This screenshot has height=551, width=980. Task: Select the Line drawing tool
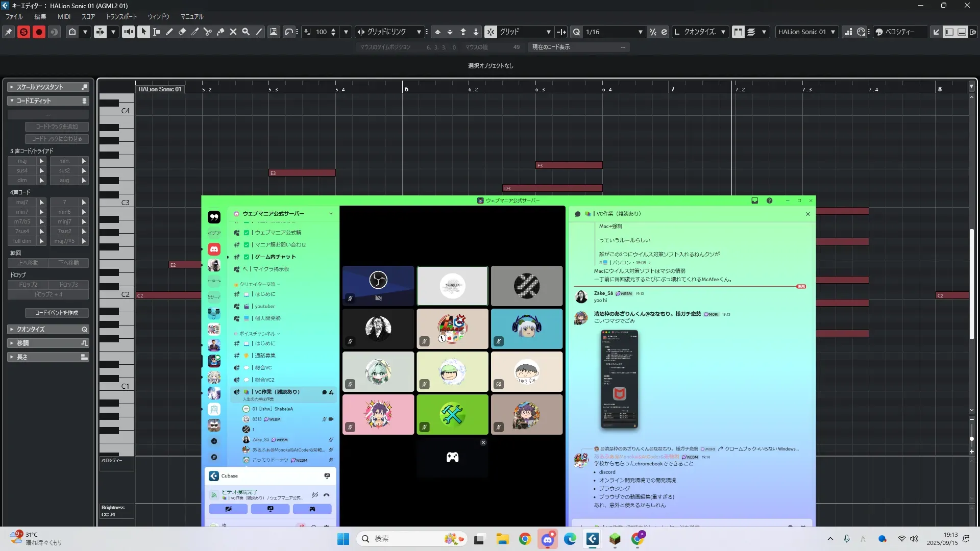point(259,32)
